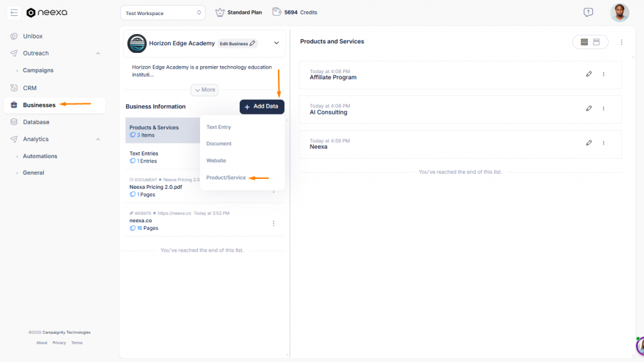
Task: Edit the AI Consulting entry with pencil icon
Action: (589, 108)
